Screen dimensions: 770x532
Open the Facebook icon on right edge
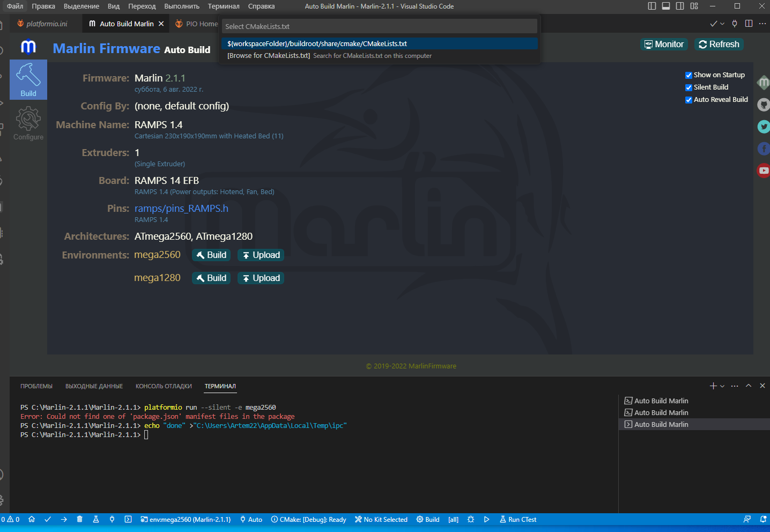tap(764, 149)
